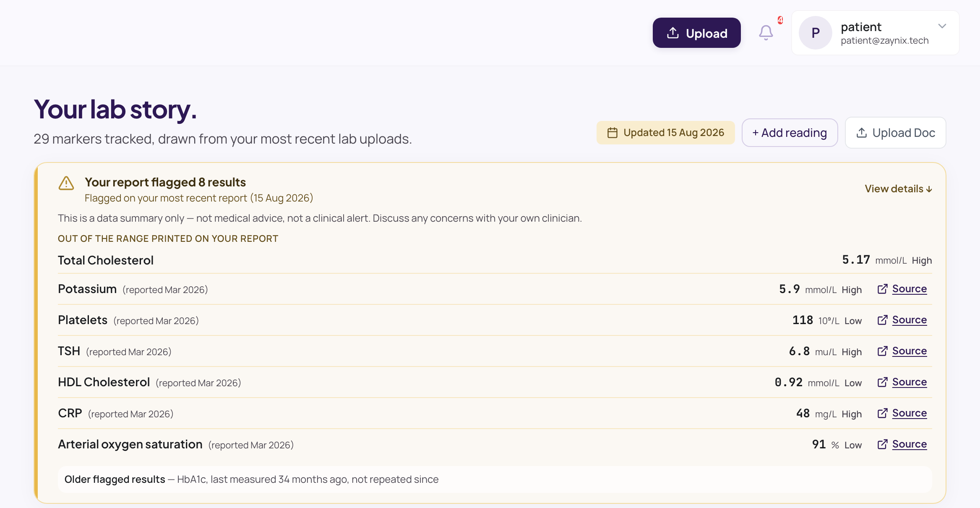Click the dark Upload button in header

coord(696,33)
